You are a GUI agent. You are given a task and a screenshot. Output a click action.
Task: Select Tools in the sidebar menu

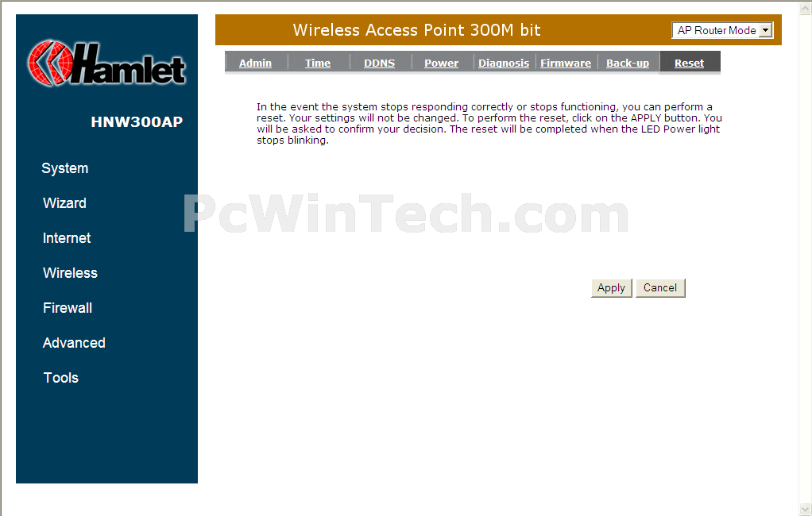(x=61, y=378)
